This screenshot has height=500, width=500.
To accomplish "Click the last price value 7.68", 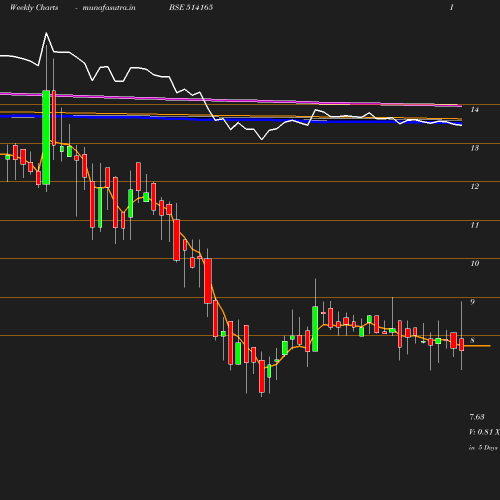I will point(477,417).
